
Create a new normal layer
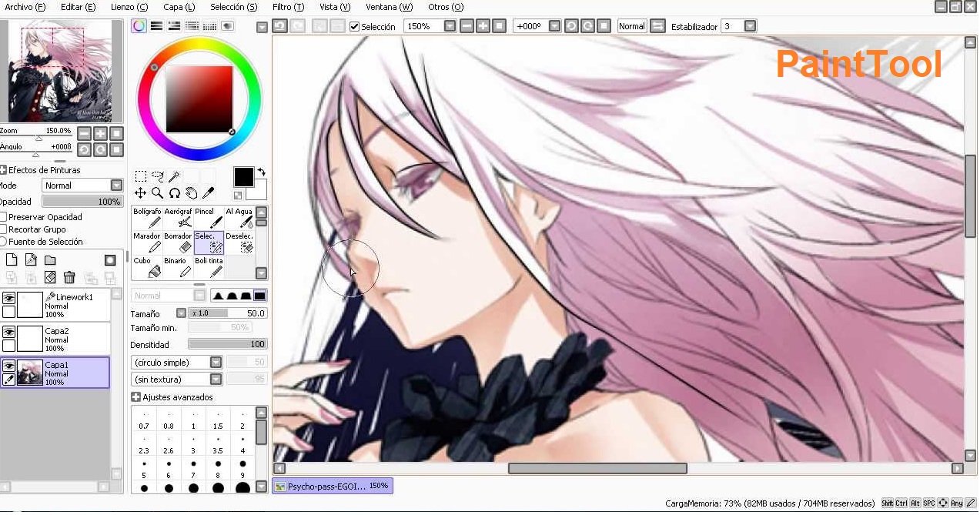12,260
